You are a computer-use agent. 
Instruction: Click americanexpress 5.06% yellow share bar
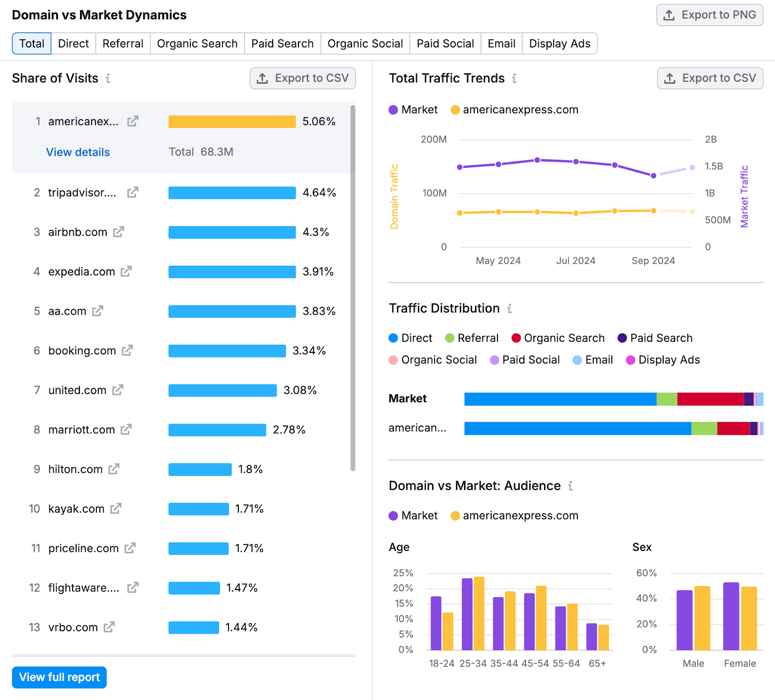(x=232, y=122)
